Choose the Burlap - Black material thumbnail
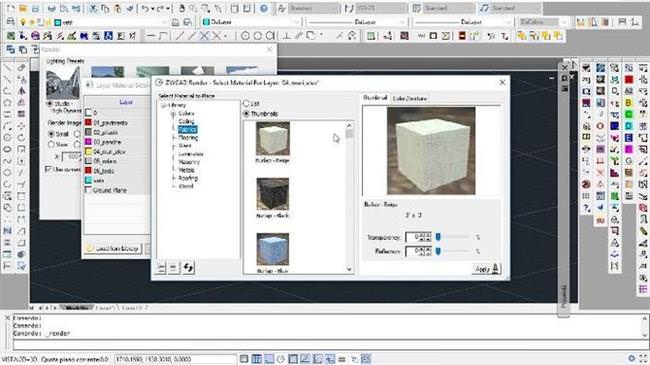 [273, 198]
